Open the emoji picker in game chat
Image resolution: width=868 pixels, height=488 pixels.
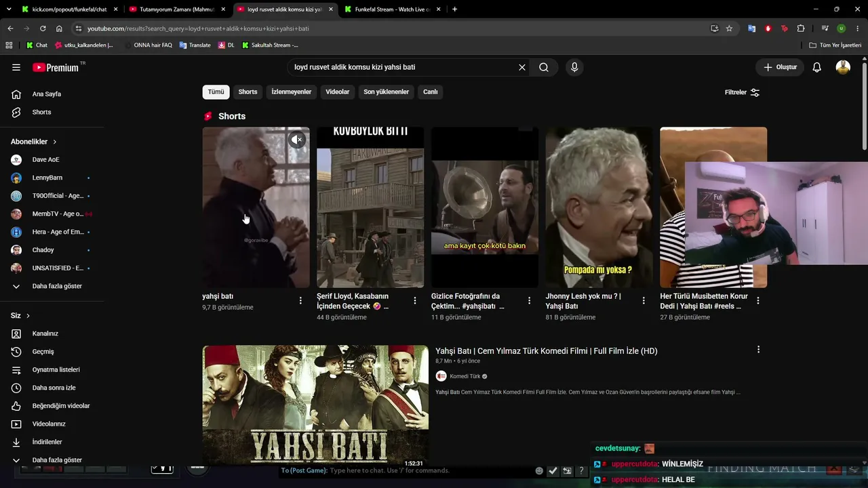tap(539, 470)
